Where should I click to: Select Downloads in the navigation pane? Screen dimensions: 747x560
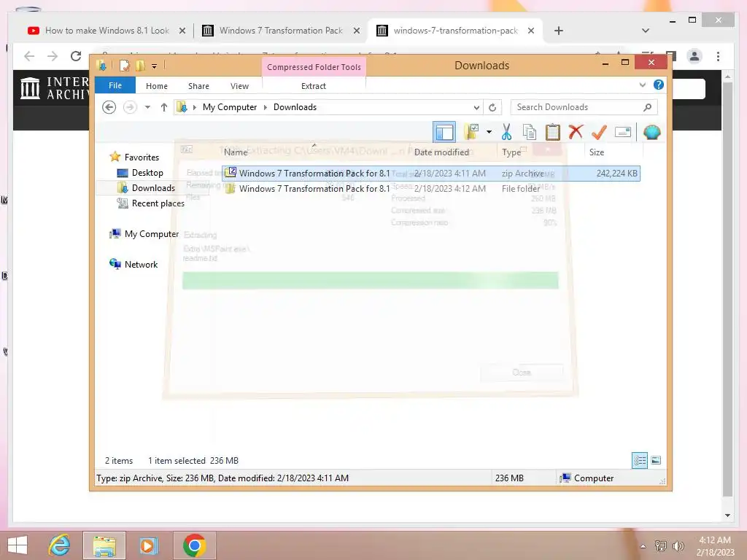coord(153,187)
